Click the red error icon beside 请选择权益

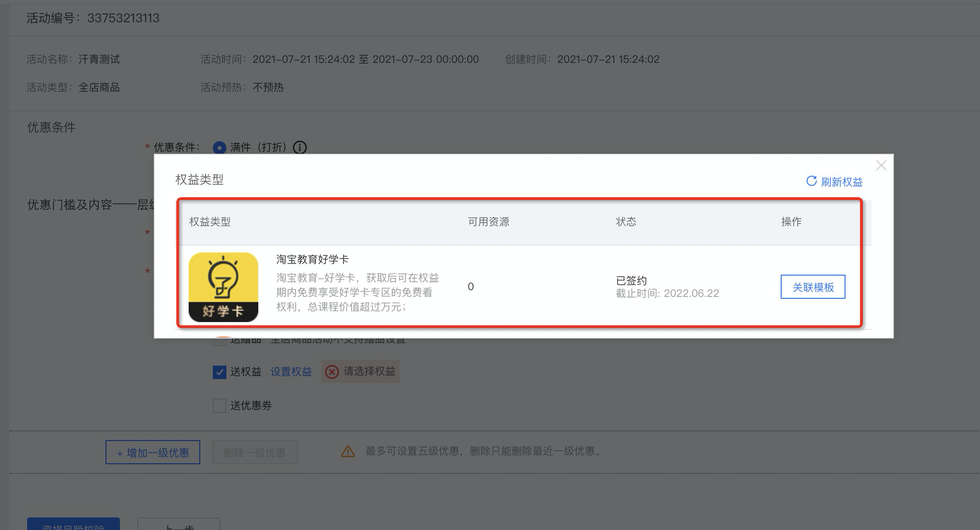click(332, 372)
